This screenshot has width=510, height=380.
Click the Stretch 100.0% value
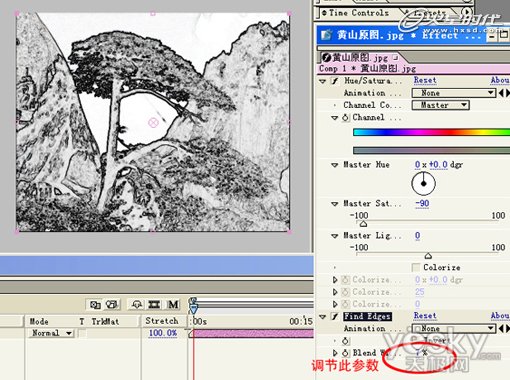[x=163, y=333]
